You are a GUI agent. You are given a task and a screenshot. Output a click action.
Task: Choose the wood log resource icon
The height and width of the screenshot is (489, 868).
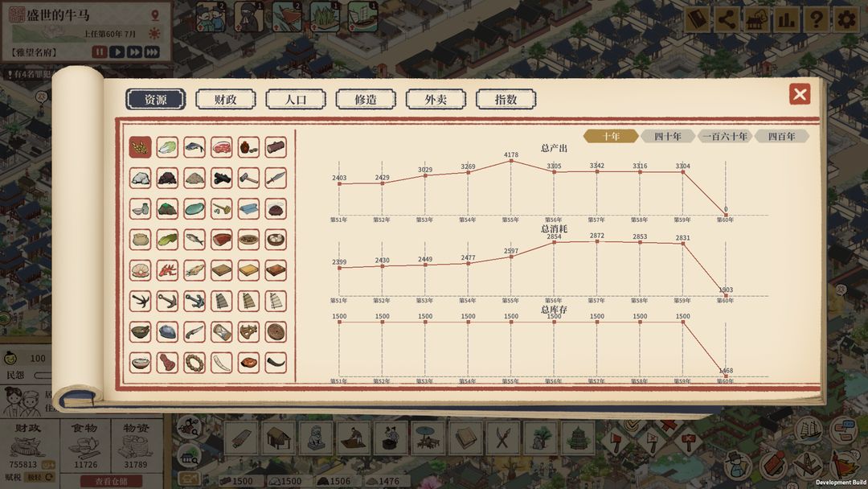276,147
